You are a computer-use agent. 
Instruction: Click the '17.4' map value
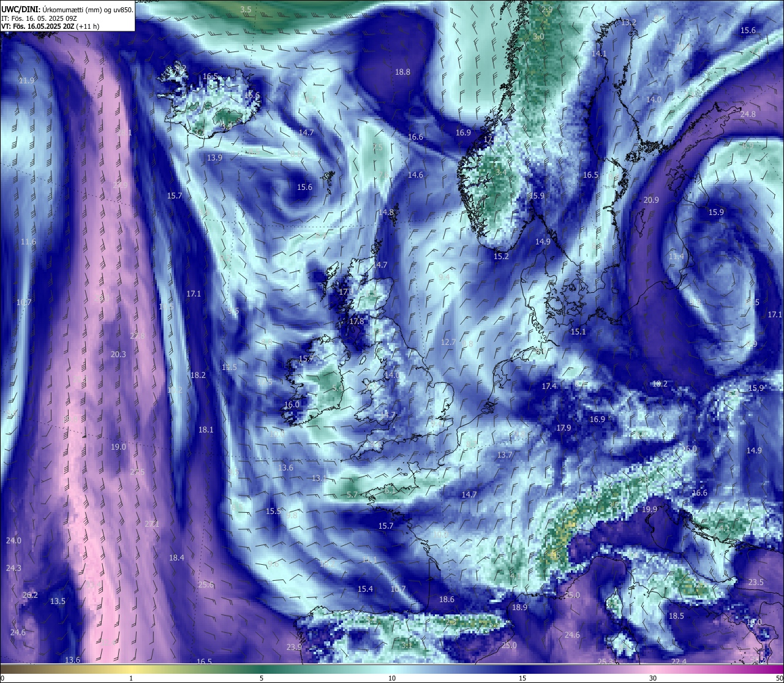pyautogui.click(x=549, y=386)
